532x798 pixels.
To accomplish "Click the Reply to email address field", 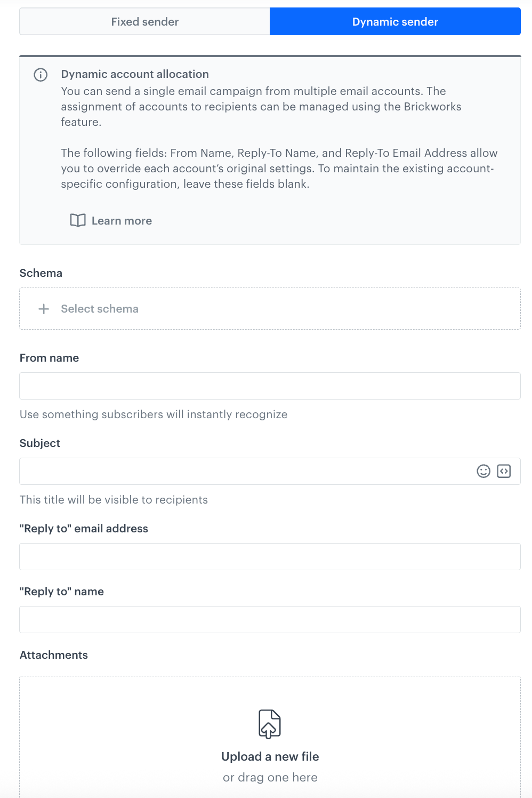I will pyautogui.click(x=270, y=556).
